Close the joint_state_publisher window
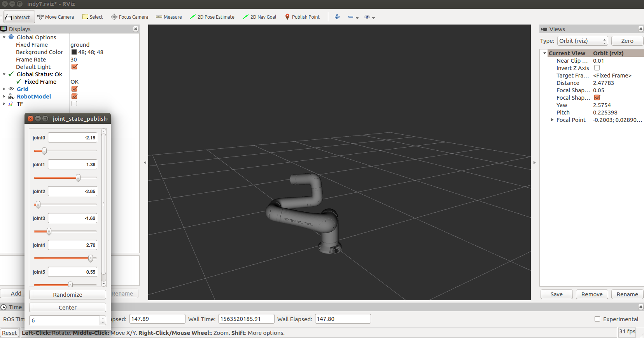 point(31,118)
